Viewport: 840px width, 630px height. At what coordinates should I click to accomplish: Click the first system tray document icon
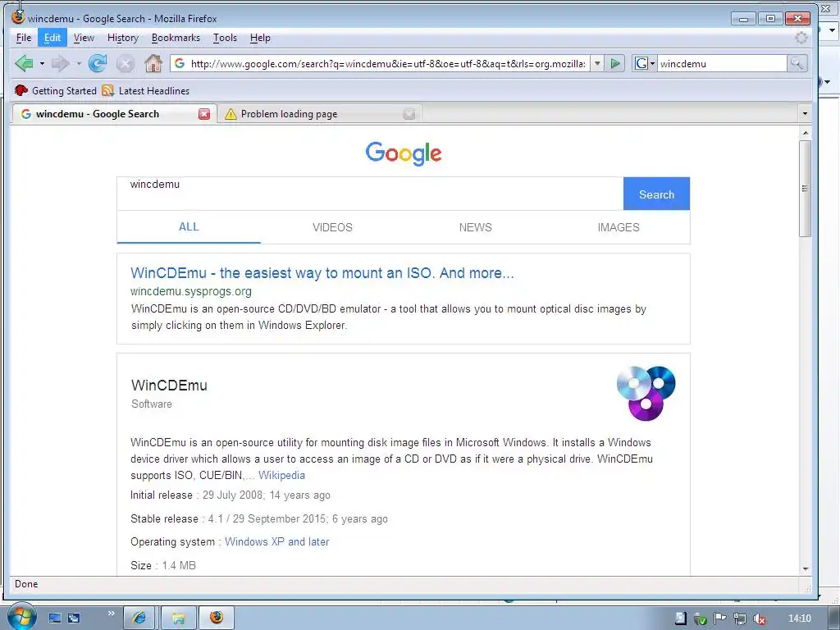[680, 619]
